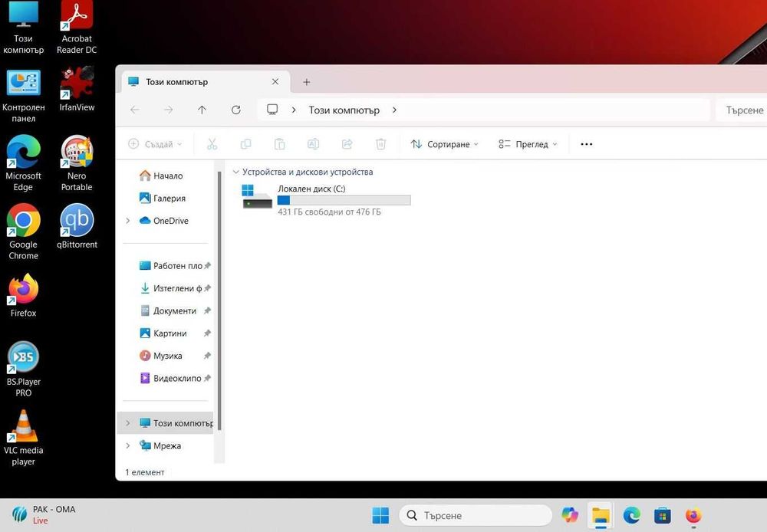Click Този компютър in the address bar
767x532 pixels.
[344, 110]
